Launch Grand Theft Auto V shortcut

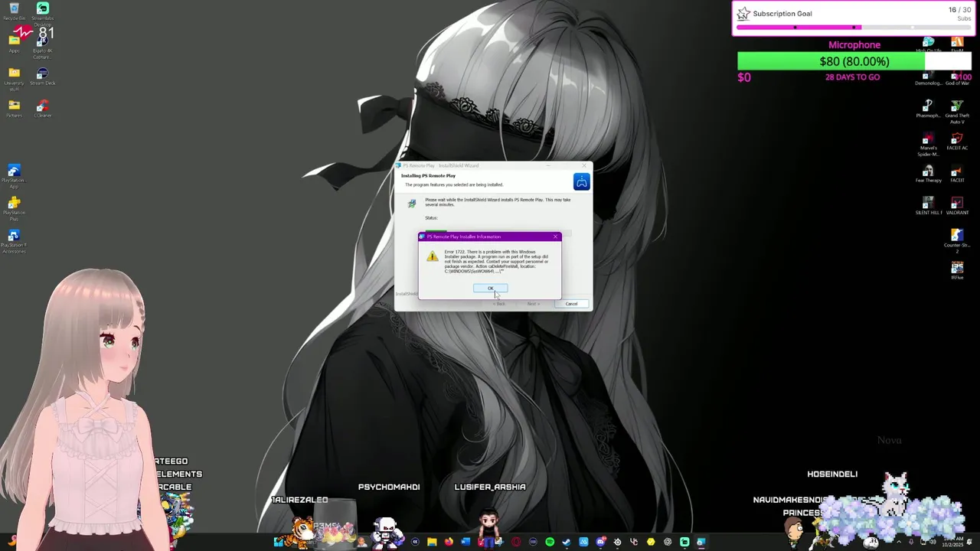[957, 110]
